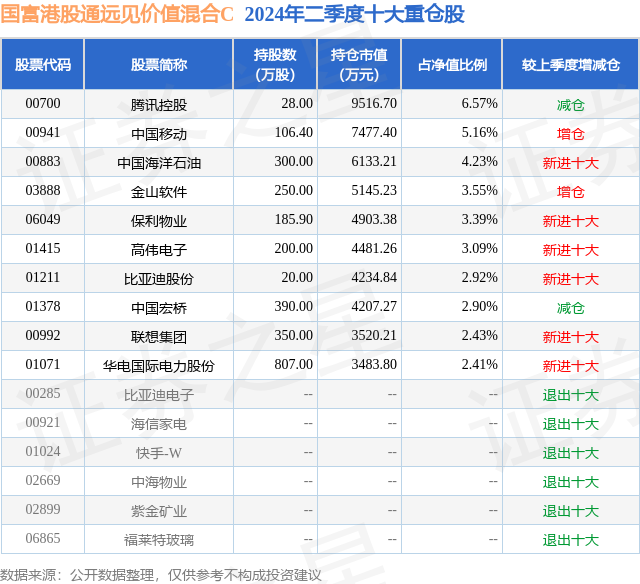This screenshot has height=584, width=640.
Task: Click stock code 01415
Action: pos(43,249)
